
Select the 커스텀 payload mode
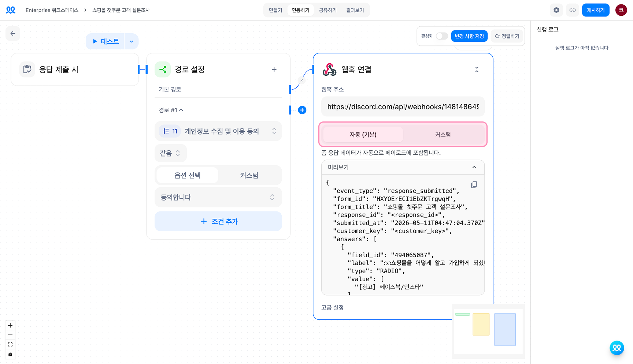click(443, 135)
